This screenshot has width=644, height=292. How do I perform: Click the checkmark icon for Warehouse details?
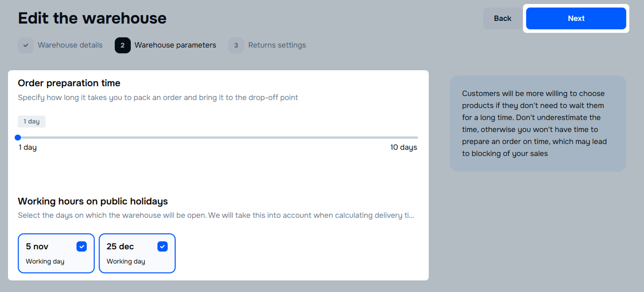(26, 45)
